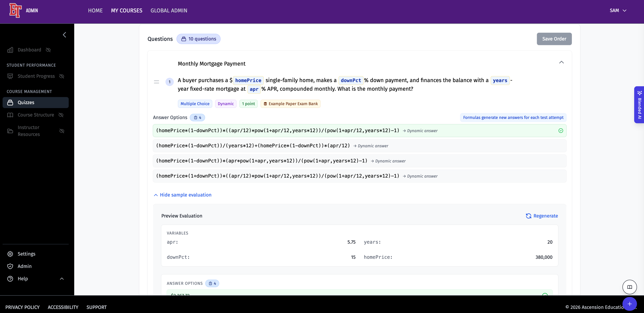Click the Dashboard chart icon
The width and height of the screenshot is (644, 313).
click(10, 50)
